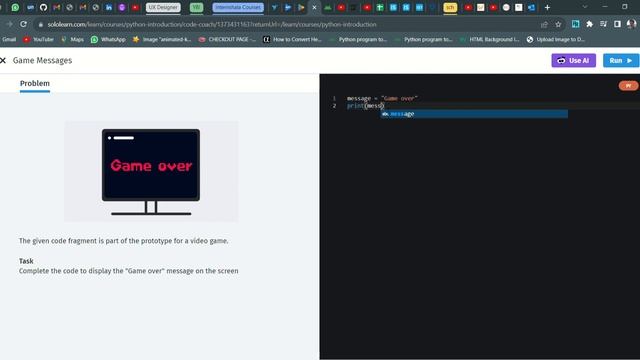Open the 'Image animated' bookmark
640x360 pixels.
[162, 40]
